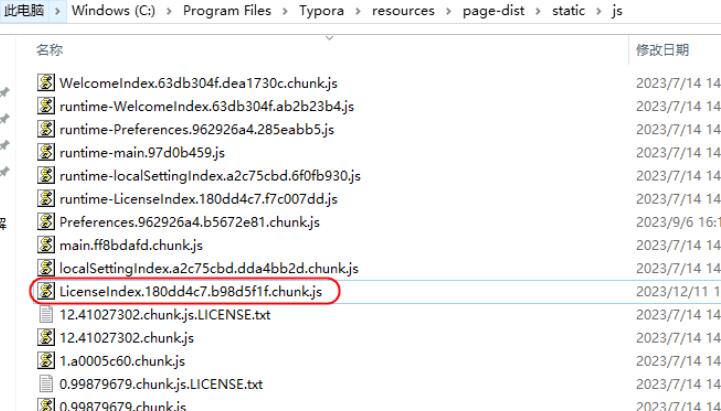Select file name runtime-main.97d0b459.js
Screen dimensions: 721x411
(x=142, y=153)
